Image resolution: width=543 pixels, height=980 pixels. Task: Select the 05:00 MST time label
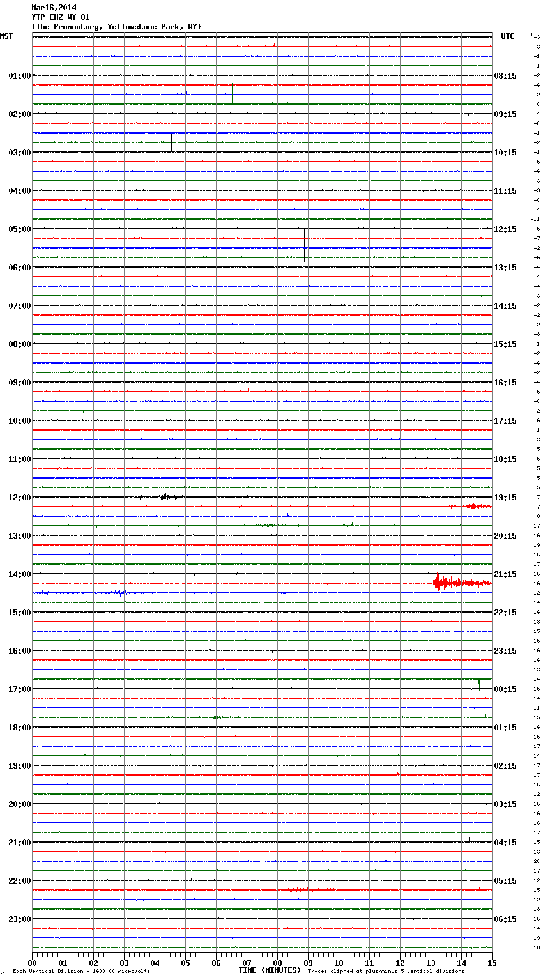pos(19,229)
